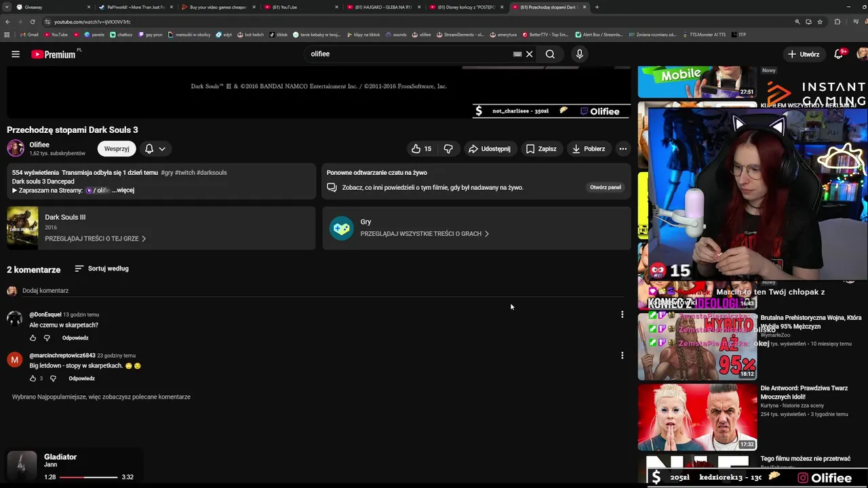This screenshot has width=868, height=488.
Task: Open the browser extensions puzzle icon
Action: (837, 22)
